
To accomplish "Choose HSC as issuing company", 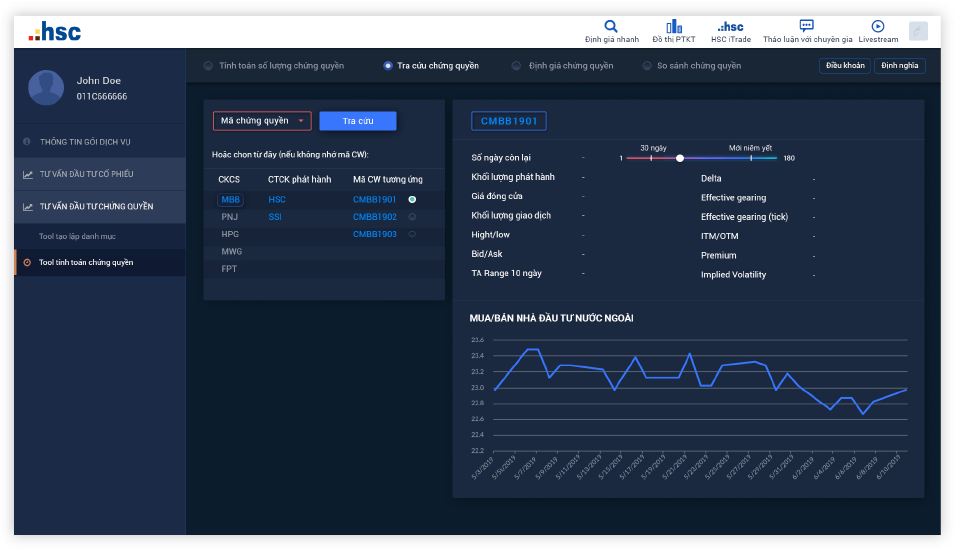I will click(277, 200).
